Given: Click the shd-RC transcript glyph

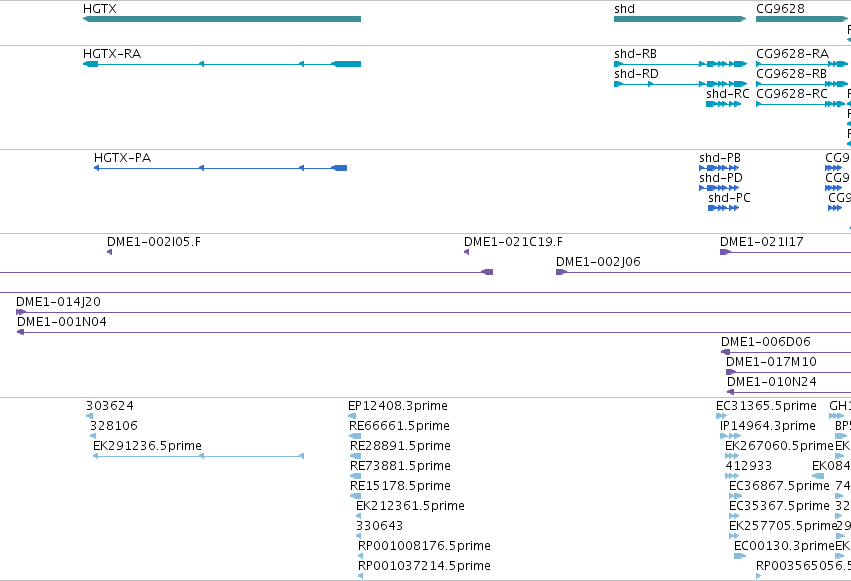Looking at the screenshot, I should click(723, 104).
